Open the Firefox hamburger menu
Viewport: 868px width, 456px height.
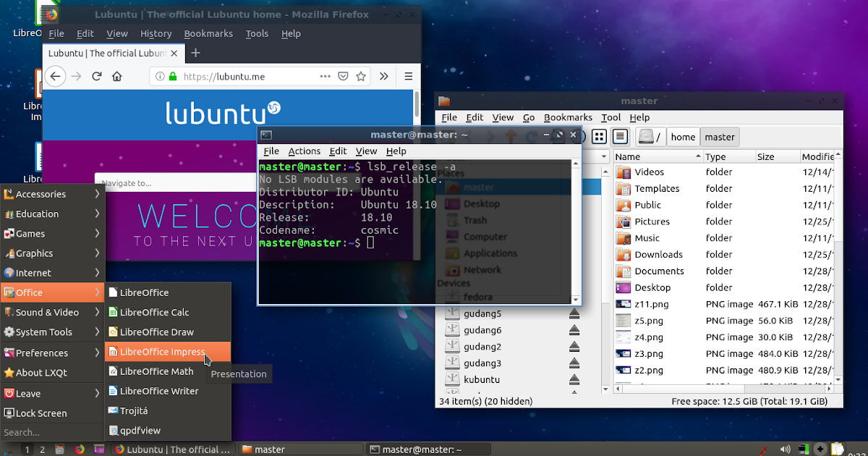(407, 76)
